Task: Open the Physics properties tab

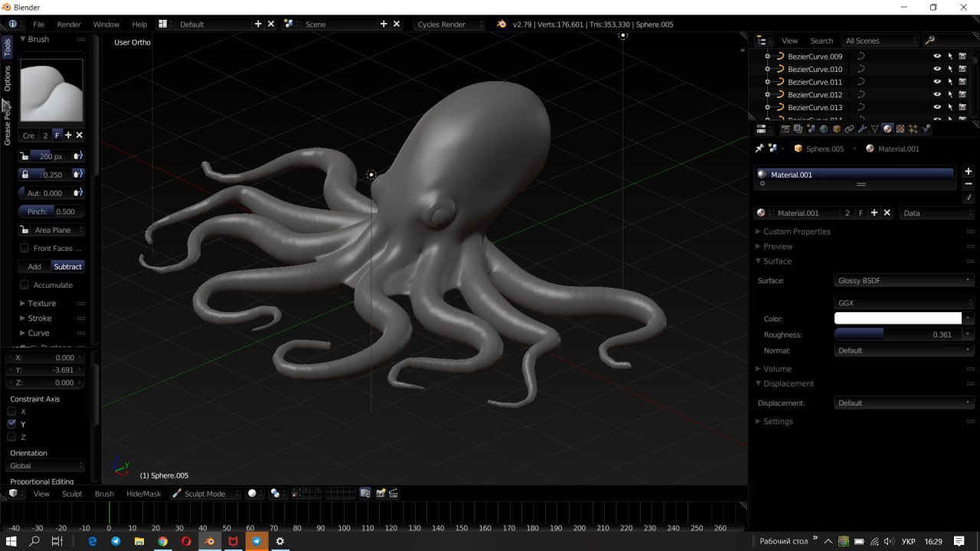Action: [x=926, y=129]
